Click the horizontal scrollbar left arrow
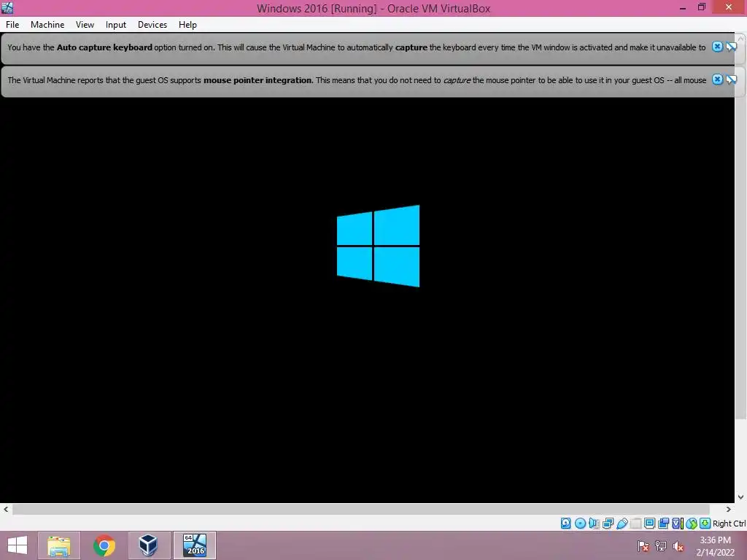 click(x=6, y=509)
